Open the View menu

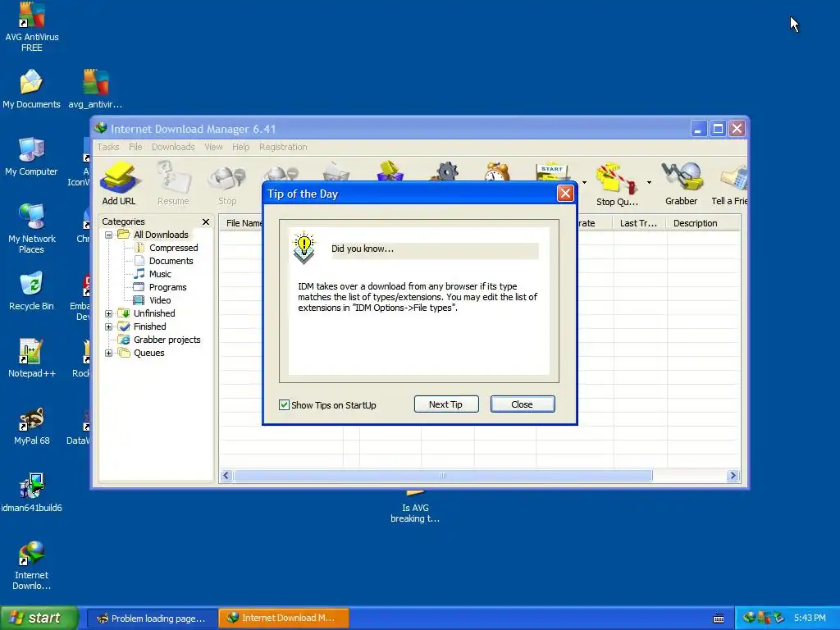213,147
